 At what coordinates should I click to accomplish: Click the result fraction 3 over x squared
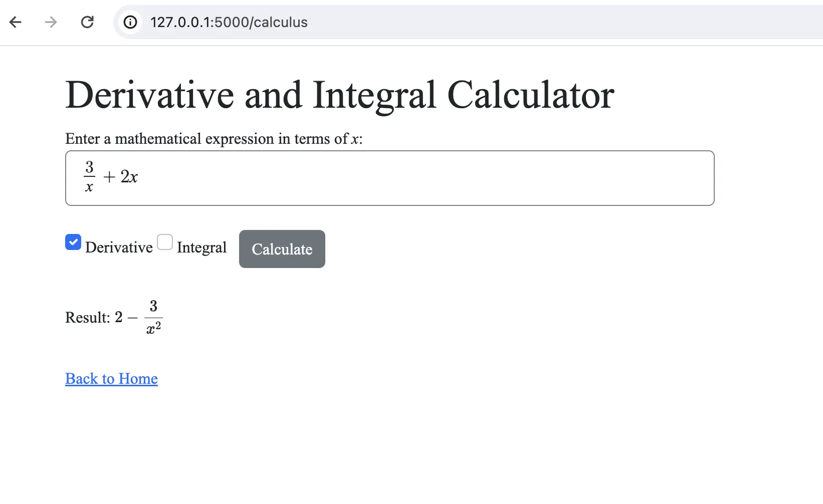[153, 317]
